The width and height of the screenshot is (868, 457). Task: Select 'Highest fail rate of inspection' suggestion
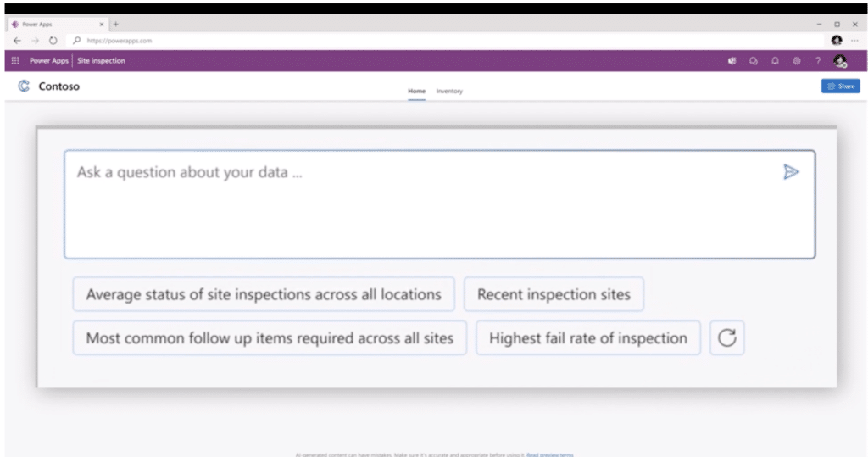pos(587,338)
